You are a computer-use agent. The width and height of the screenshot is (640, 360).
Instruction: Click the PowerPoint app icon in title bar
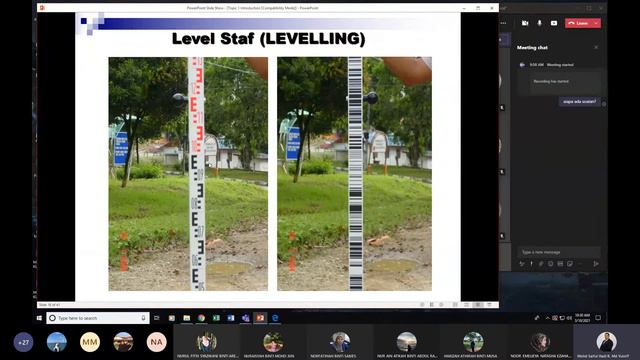(x=42, y=8)
